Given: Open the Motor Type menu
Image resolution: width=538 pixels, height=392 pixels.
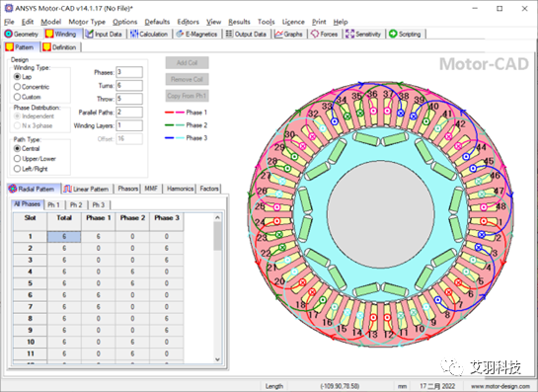Looking at the screenshot, I should pyautogui.click(x=87, y=22).
